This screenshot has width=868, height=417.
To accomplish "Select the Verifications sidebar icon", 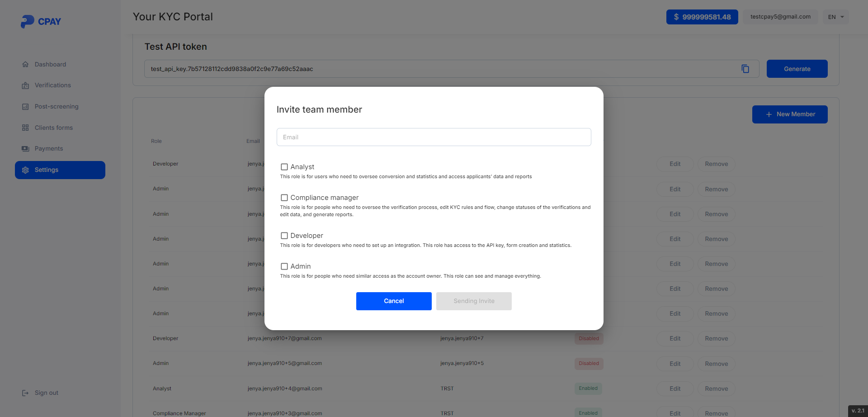I will point(26,85).
